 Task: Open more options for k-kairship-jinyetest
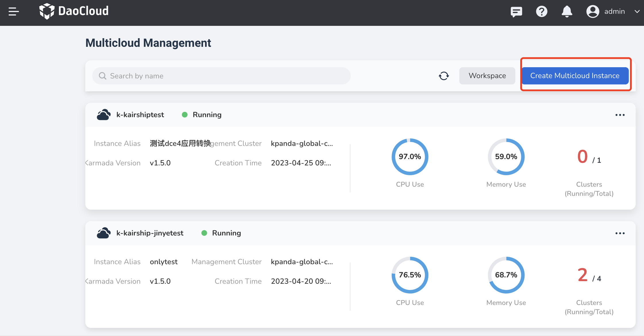pyautogui.click(x=620, y=233)
